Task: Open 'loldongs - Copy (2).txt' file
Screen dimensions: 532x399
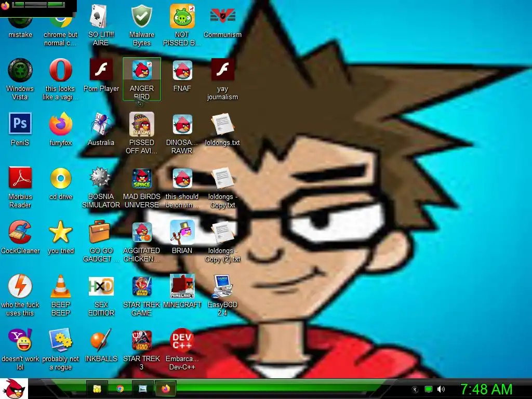Action: coord(222,241)
